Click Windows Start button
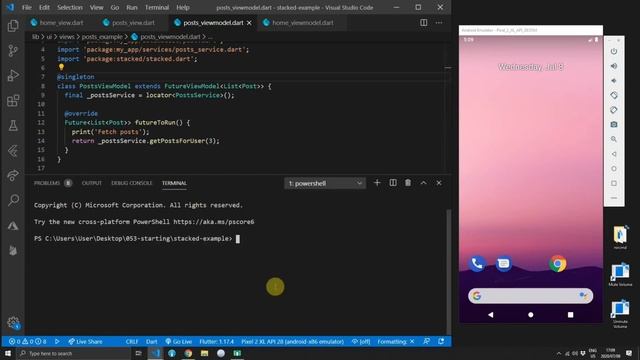The height and width of the screenshot is (360, 640). coord(7,353)
